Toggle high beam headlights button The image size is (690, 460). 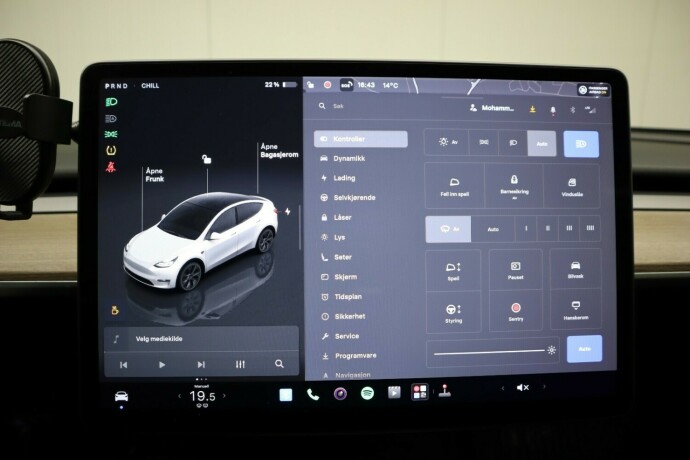tap(581, 144)
